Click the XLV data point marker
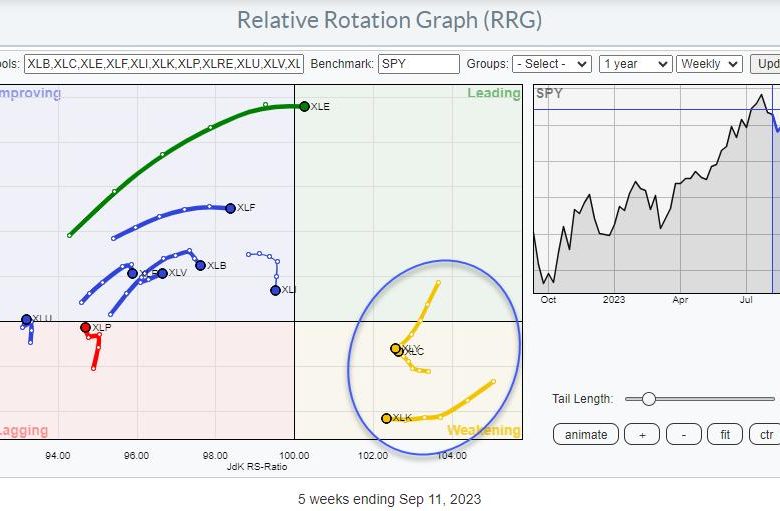Viewport: 780px width, 511px height. click(162, 273)
